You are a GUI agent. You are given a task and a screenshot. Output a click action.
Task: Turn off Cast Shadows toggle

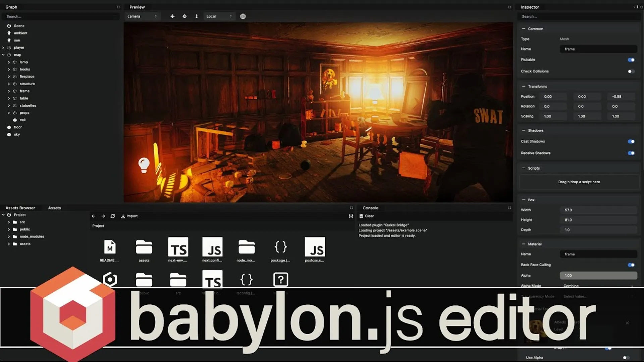point(631,141)
